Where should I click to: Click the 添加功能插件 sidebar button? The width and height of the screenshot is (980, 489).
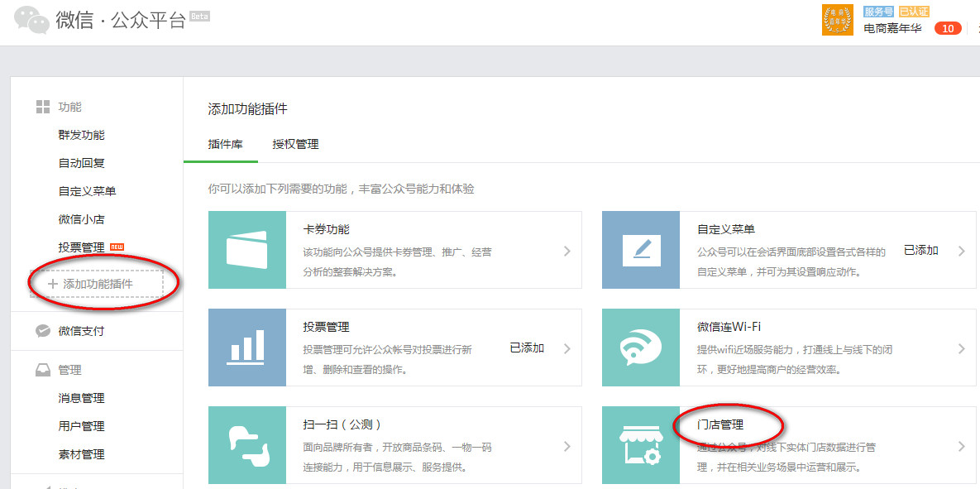pos(96,284)
